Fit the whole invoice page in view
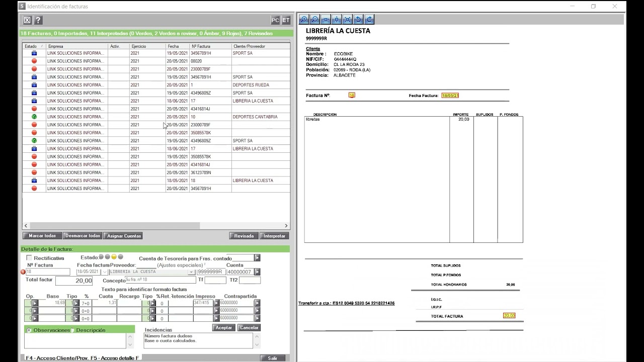Image resolution: width=644 pixels, height=362 pixels. coord(347,20)
